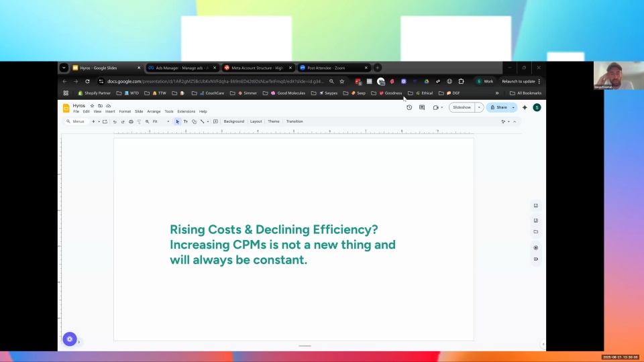644x362 pixels.
Task: Open the Arrange menu
Action: click(x=154, y=112)
